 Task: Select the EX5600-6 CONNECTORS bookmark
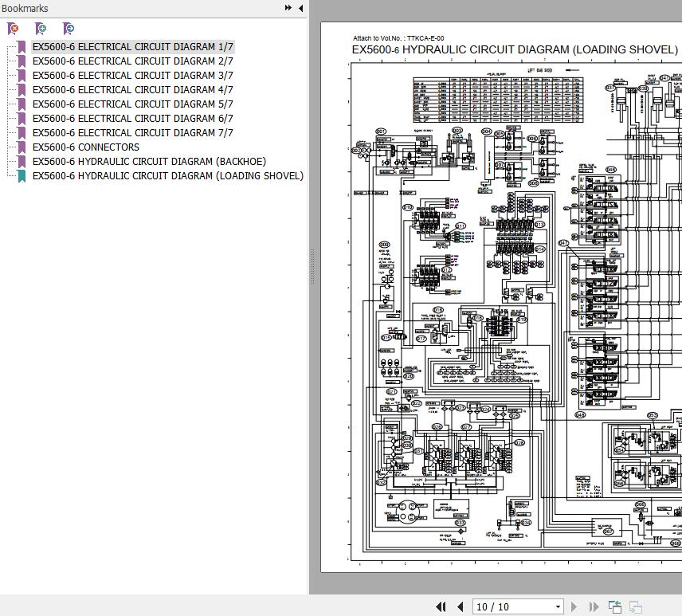click(x=85, y=147)
